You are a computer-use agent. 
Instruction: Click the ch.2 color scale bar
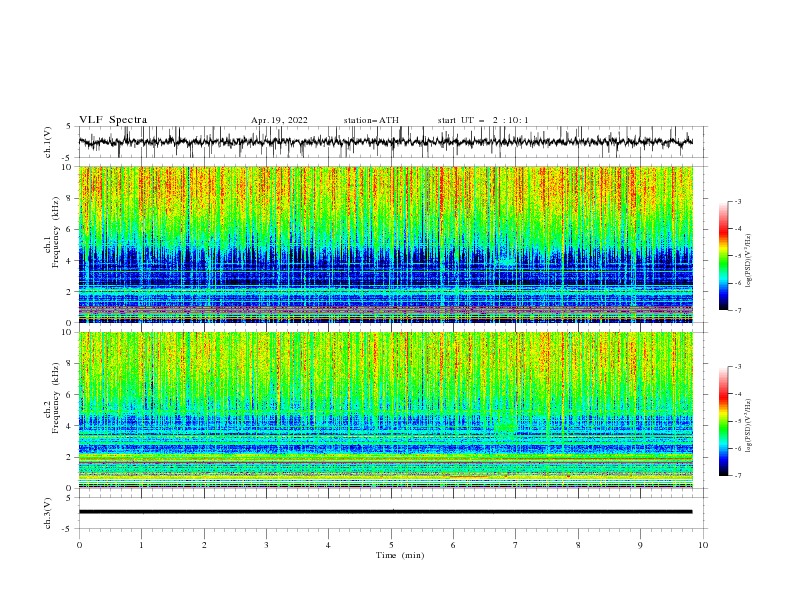pos(723,421)
